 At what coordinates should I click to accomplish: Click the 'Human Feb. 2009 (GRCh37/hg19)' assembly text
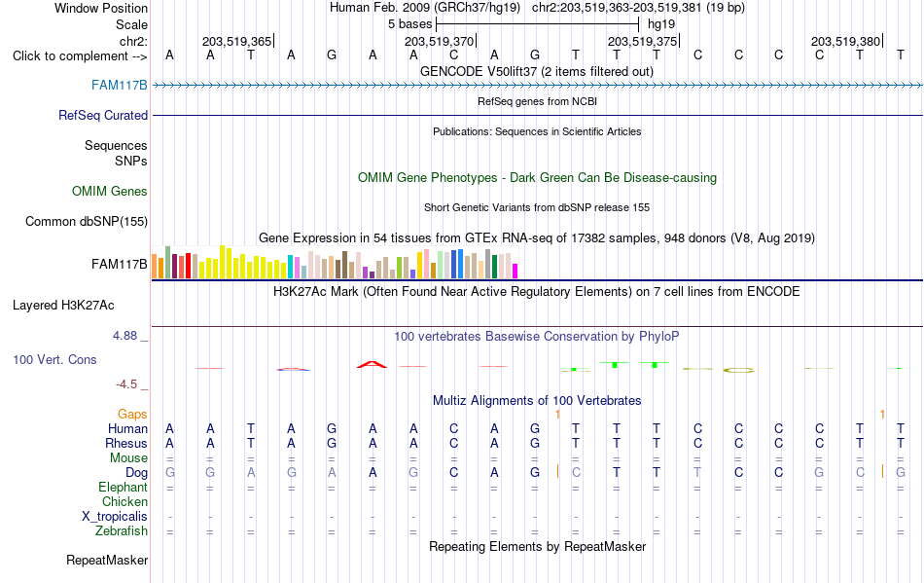[425, 8]
